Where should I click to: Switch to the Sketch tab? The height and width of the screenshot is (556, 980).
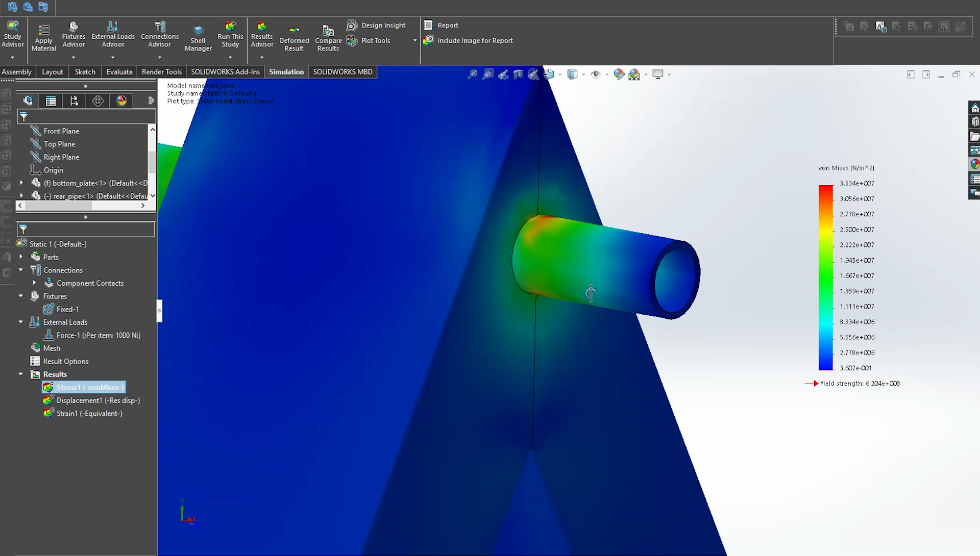pos(85,72)
